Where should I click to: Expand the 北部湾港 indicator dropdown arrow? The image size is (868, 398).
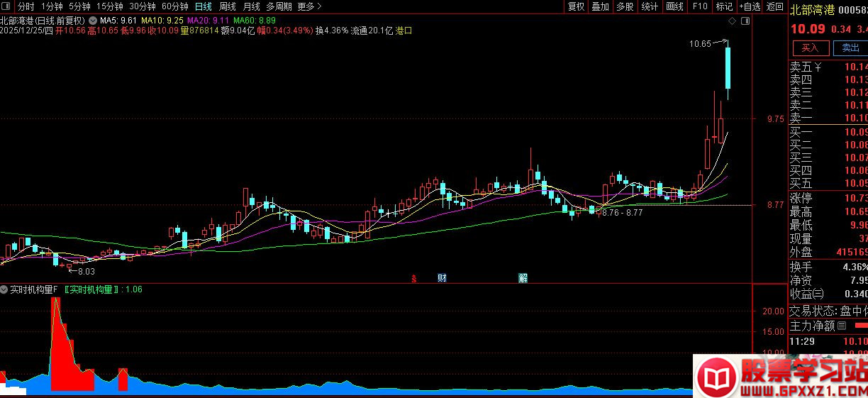pyautogui.click(x=92, y=21)
